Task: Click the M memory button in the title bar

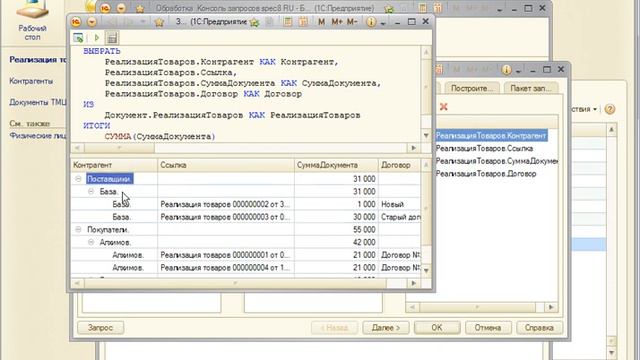Action: (322, 22)
